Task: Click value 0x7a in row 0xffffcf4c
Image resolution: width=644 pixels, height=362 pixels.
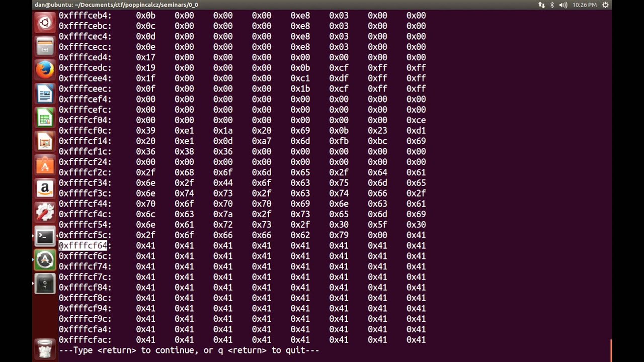Action: click(x=223, y=214)
